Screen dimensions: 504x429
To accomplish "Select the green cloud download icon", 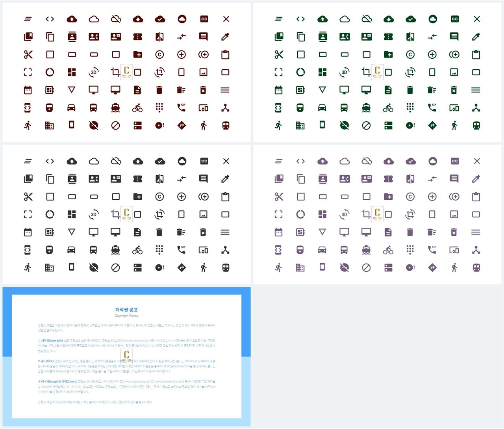I will (389, 19).
